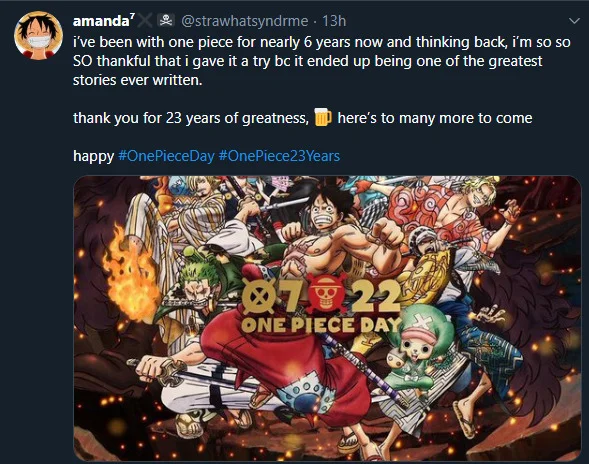Visit the @strawhatsyndrme handle
The width and height of the screenshot is (589, 464).
(x=245, y=21)
